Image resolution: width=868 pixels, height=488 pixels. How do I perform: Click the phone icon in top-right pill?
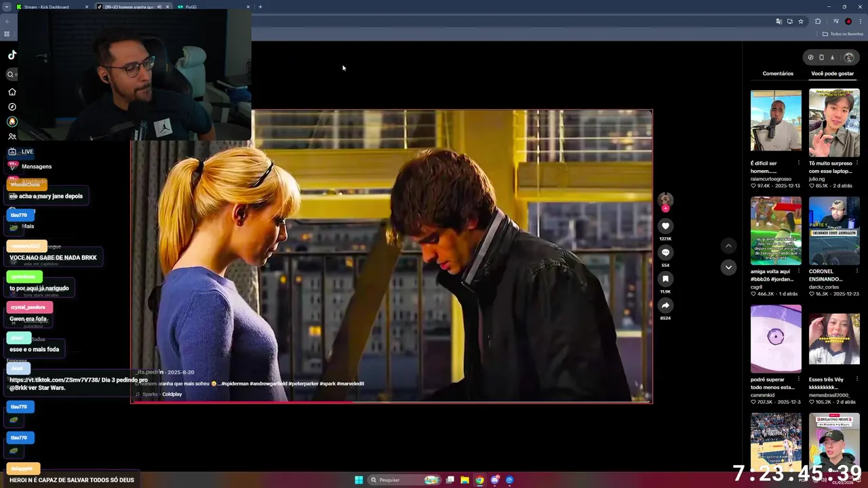pos(821,58)
